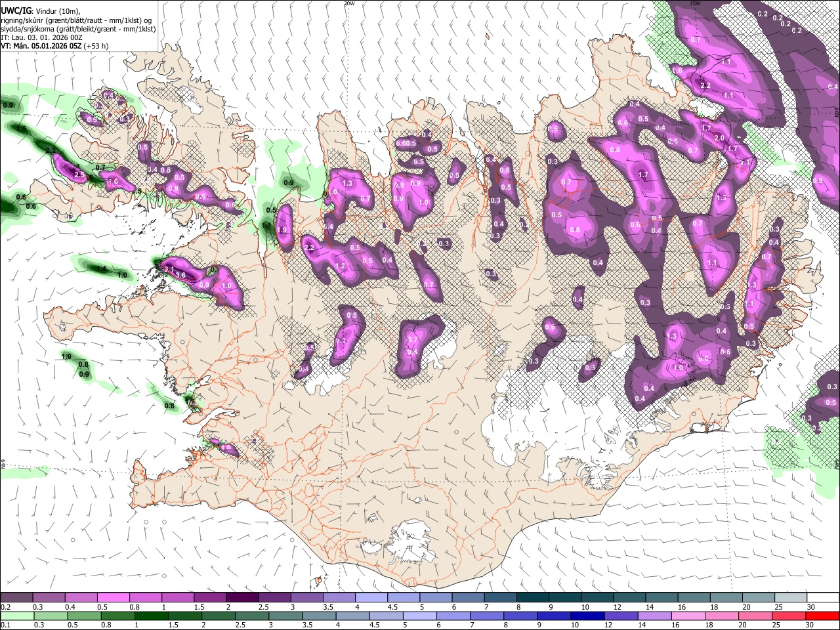
Task: Click the 20W longitude label
Action: [349, 3]
